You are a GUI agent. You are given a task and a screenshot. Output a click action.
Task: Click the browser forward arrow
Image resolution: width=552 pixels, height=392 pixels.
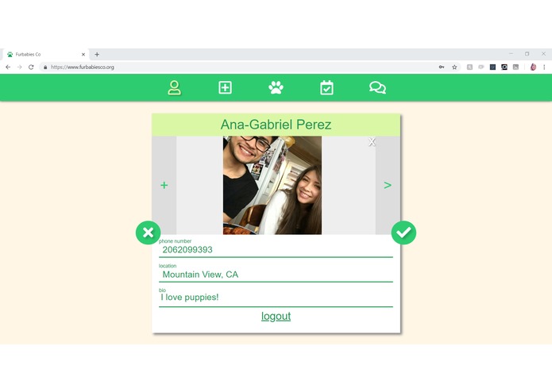[20, 67]
